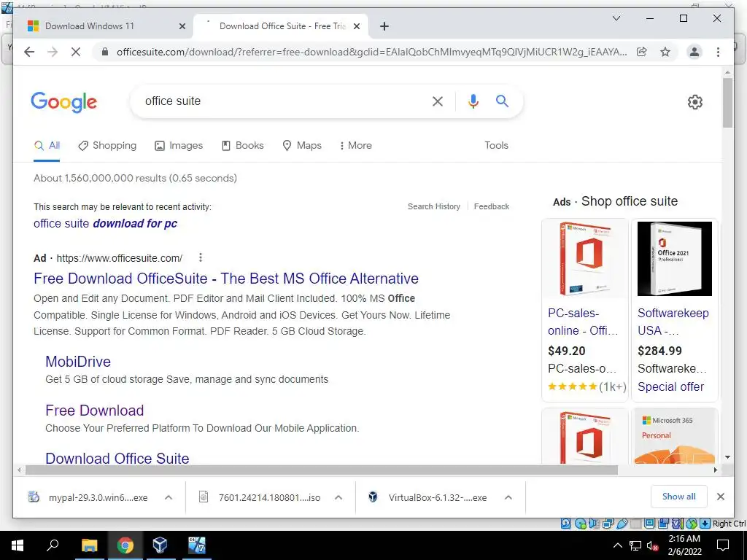Image resolution: width=747 pixels, height=560 pixels.
Task: Open Chrome tab search chevron
Action: click(616, 18)
